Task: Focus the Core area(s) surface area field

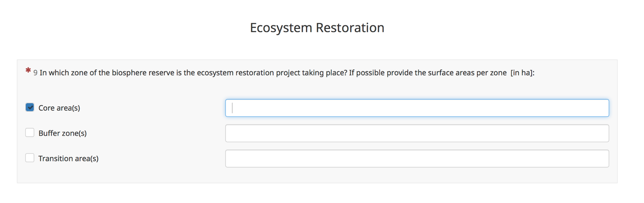Action: pyautogui.click(x=417, y=108)
